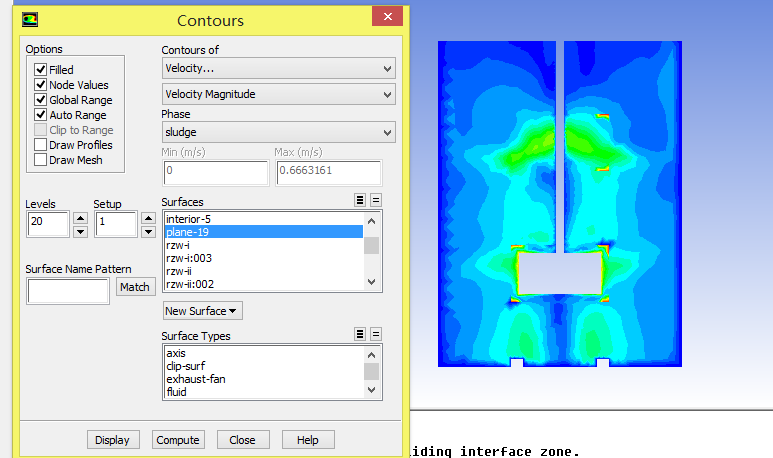Open the New Surface dropdown menu
The height and width of the screenshot is (458, 773).
(x=203, y=311)
